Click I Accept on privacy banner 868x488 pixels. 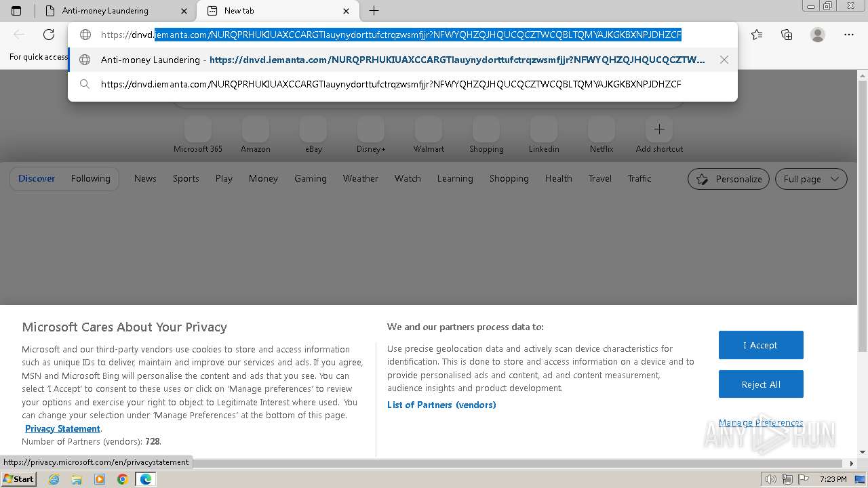pos(761,345)
